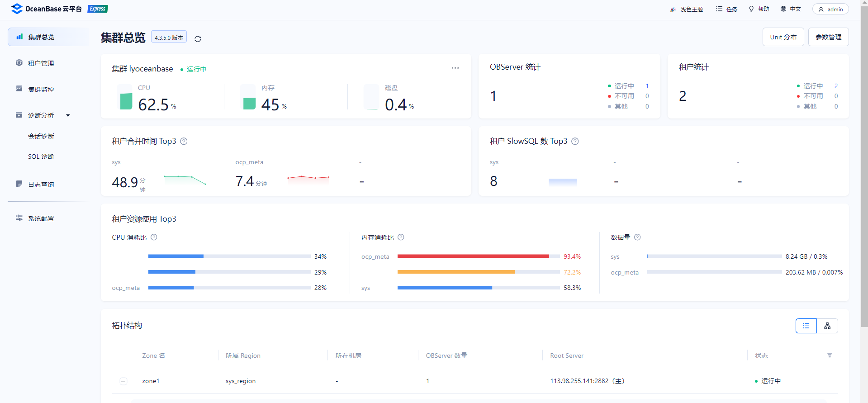Click the 集群总览 bar chart sidebar icon

(x=20, y=37)
